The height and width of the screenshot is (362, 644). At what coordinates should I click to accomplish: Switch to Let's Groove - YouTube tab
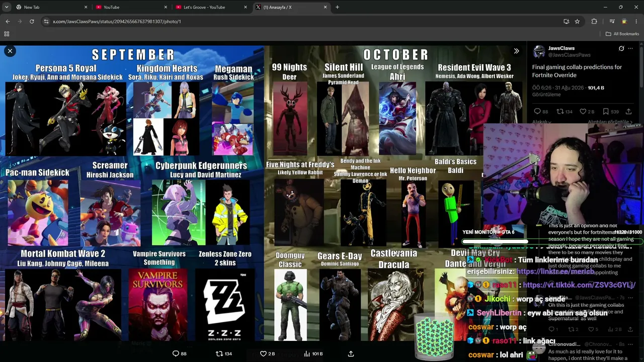coord(211,7)
